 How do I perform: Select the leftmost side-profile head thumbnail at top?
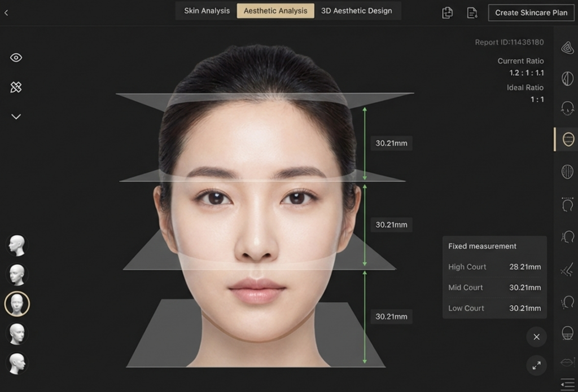pyautogui.click(x=17, y=245)
